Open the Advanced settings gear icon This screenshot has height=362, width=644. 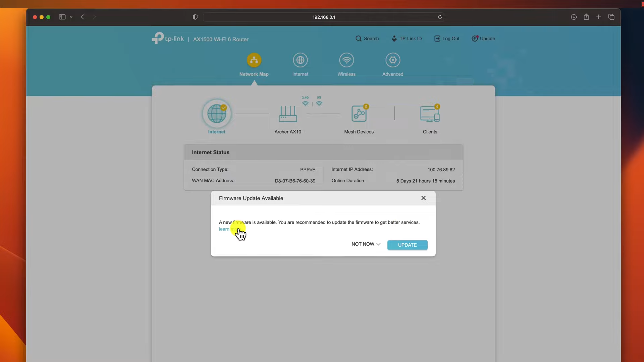(x=393, y=60)
